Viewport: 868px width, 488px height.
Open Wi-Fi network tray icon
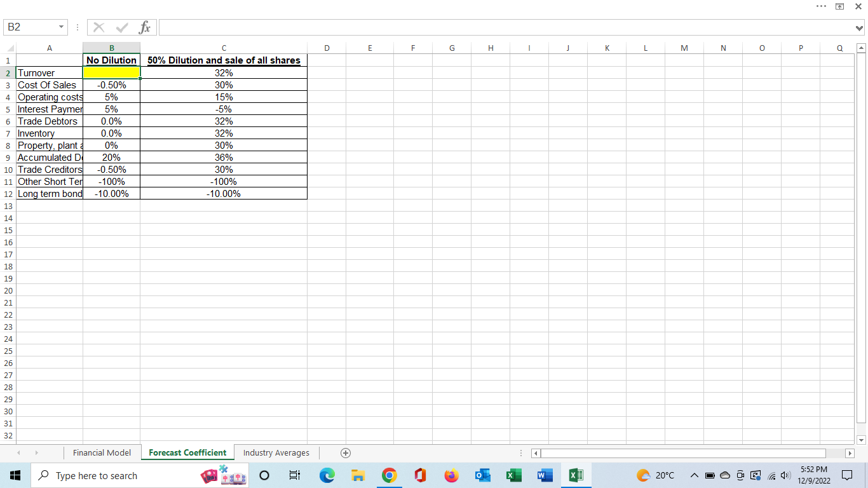pyautogui.click(x=770, y=475)
